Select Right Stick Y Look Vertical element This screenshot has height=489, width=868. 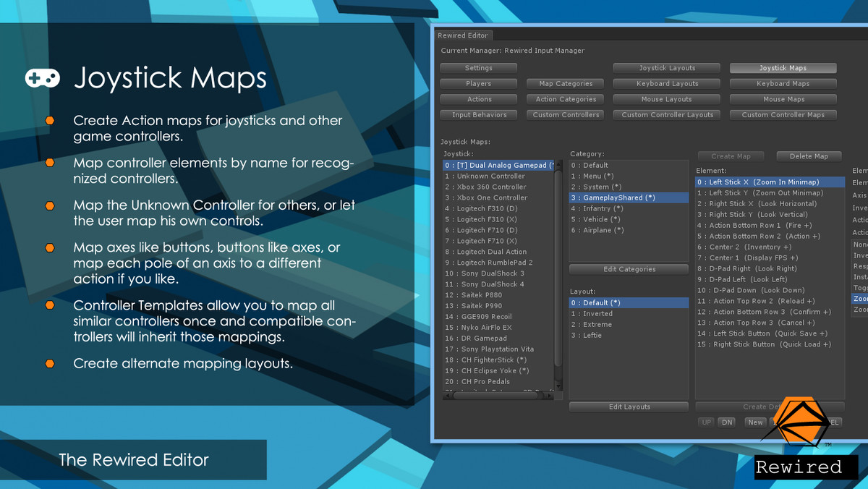[770, 215]
